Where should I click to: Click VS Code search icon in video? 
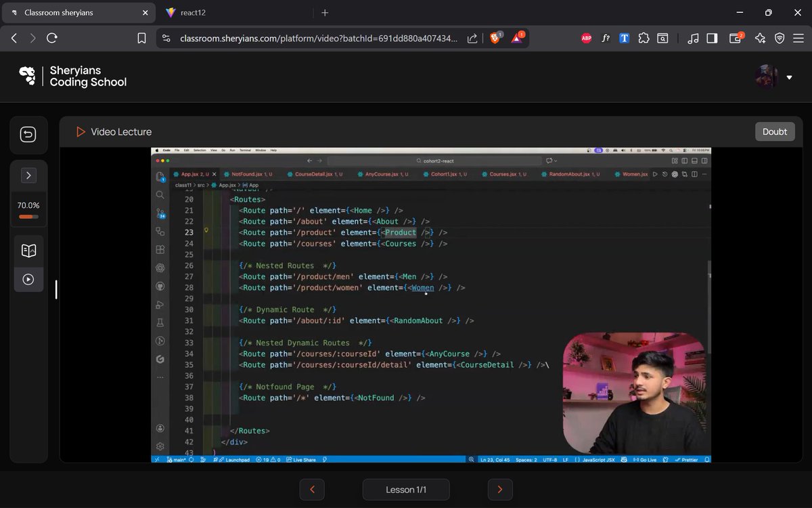[x=160, y=194]
